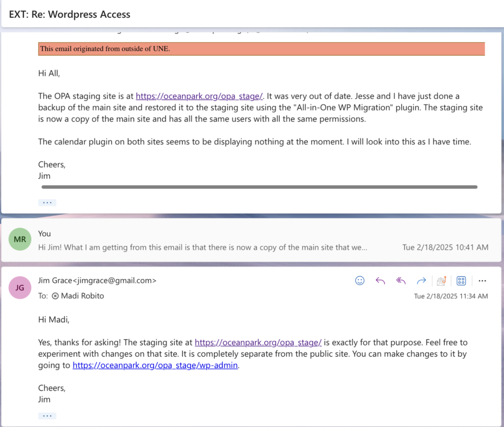Expand quoted text in first email
This screenshot has width=504, height=427.
point(47,202)
